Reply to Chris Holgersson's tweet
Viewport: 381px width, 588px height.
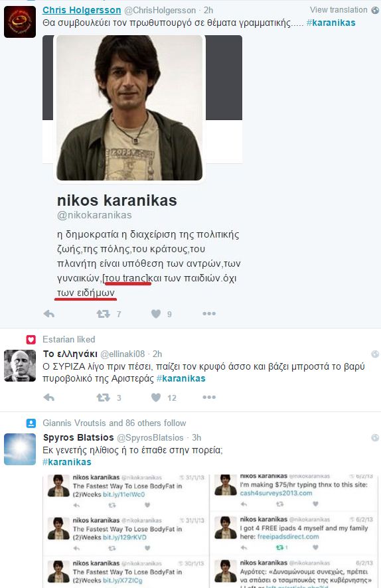48,314
